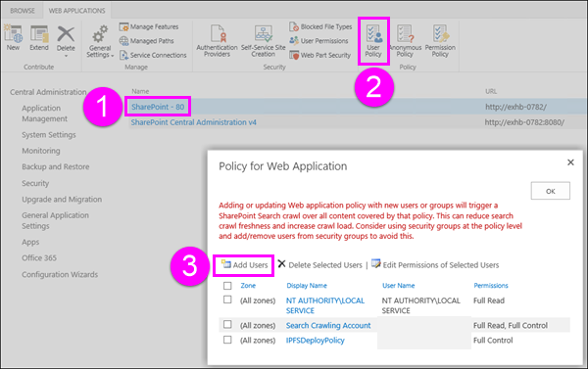Screen dimensions: 588x369
Task: Open Web Part Security
Action: click(320, 55)
